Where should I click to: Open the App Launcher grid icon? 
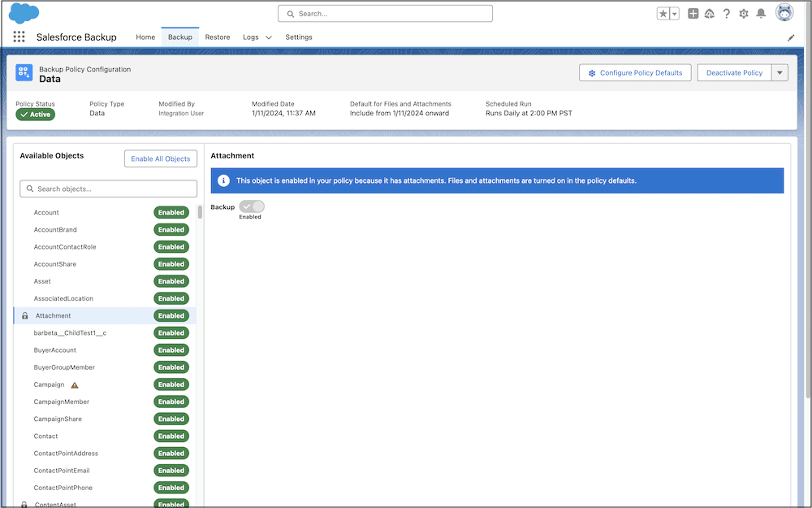click(19, 37)
